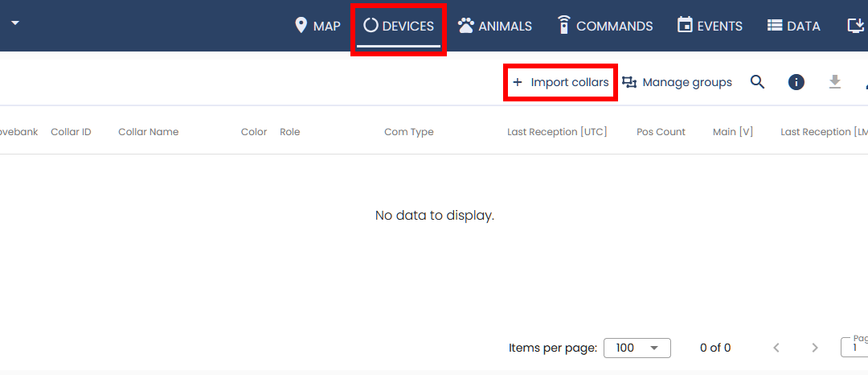This screenshot has height=375, width=868.
Task: Open the Map view pin icon
Action: 301,26
